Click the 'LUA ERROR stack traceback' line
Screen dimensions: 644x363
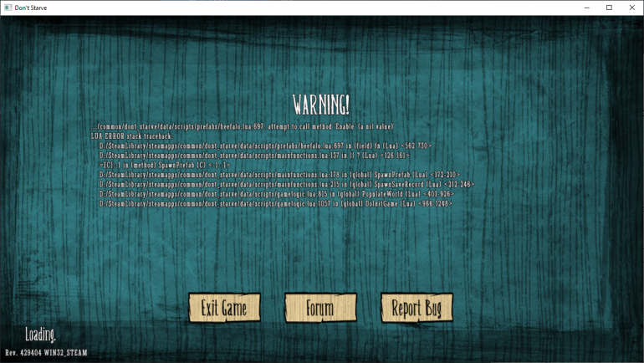[132, 136]
